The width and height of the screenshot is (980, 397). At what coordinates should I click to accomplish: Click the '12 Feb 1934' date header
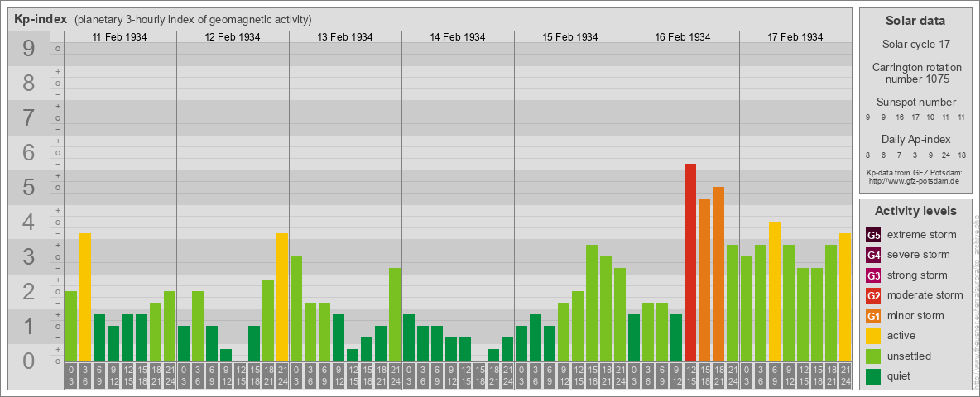coord(233,37)
